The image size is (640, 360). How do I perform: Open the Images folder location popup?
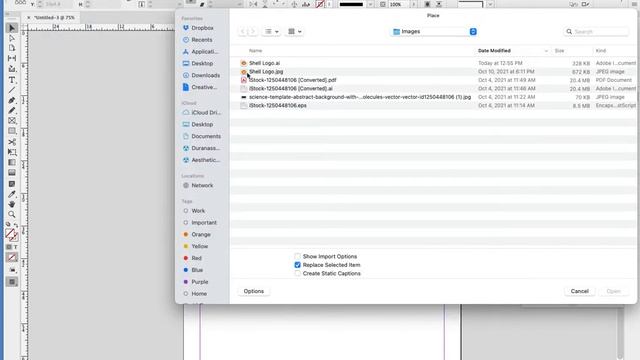434,31
